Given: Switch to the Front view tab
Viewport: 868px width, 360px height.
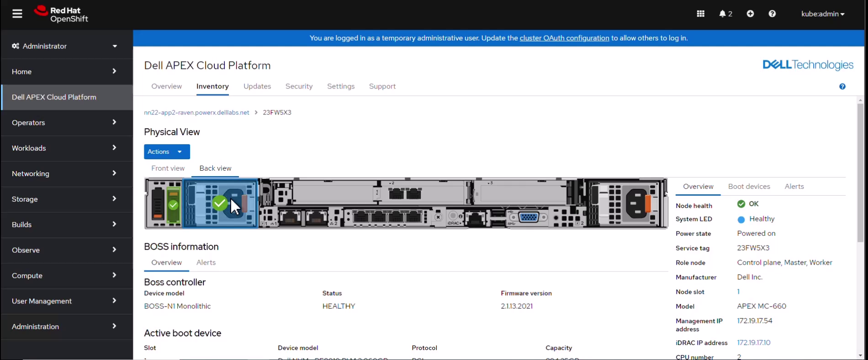Looking at the screenshot, I should 168,168.
